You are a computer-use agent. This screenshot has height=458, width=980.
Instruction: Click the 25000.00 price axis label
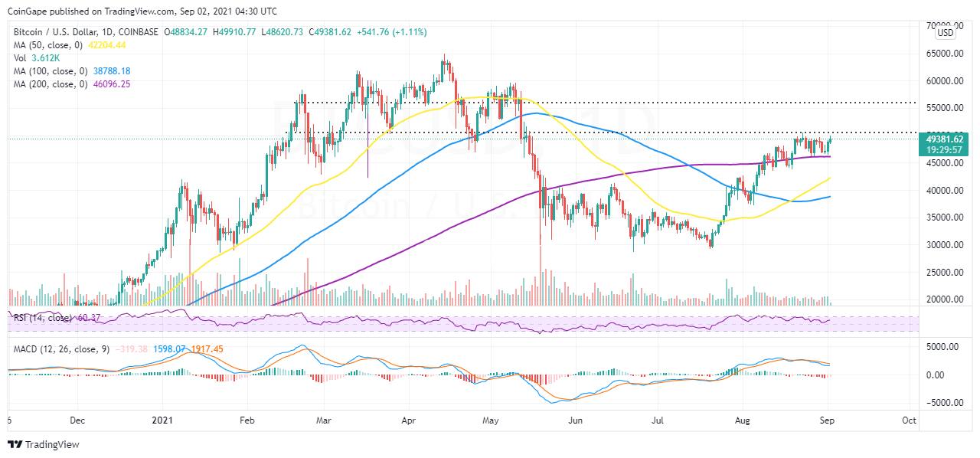click(945, 273)
